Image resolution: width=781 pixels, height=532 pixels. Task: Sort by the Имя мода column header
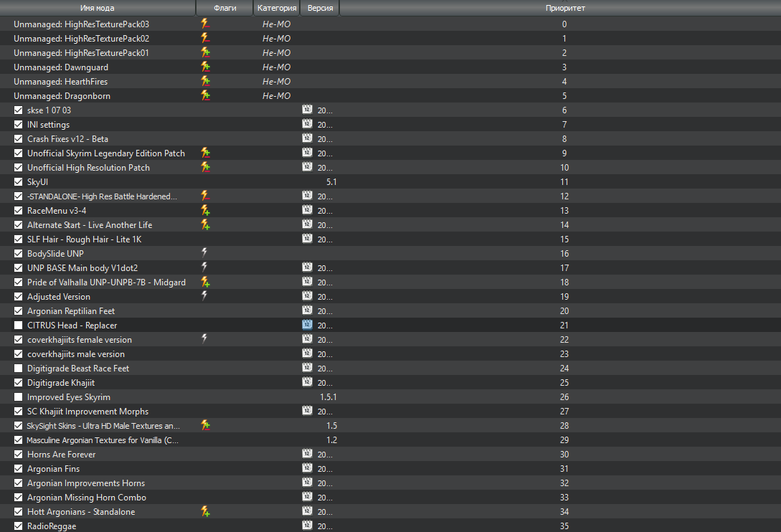coord(98,8)
